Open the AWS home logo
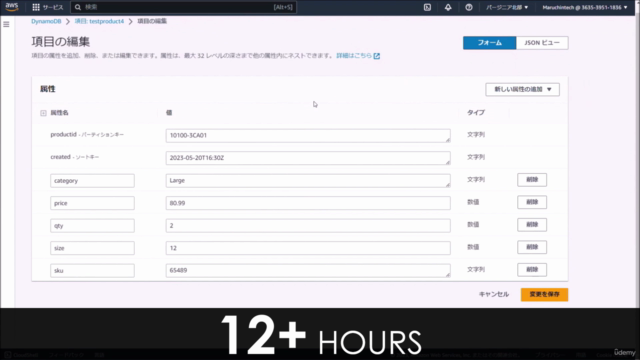The image size is (640, 360). click(x=12, y=7)
